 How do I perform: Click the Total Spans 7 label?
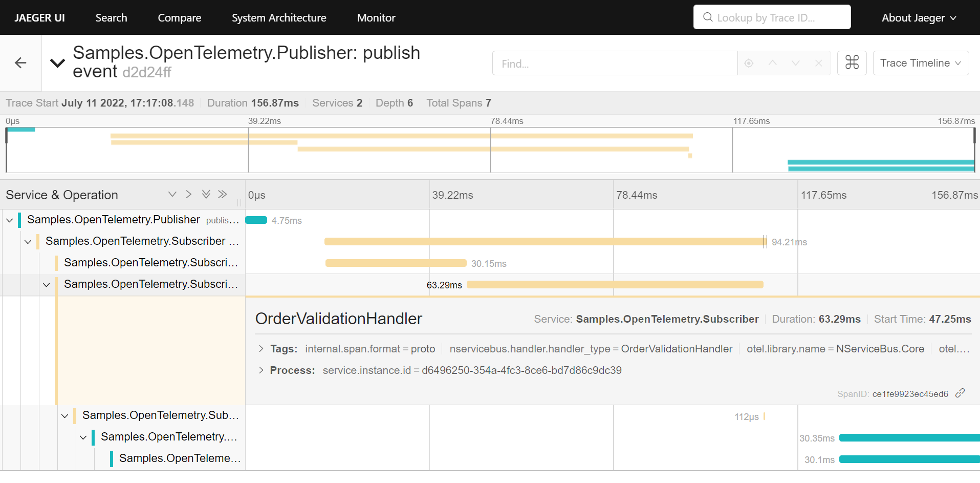pos(459,103)
